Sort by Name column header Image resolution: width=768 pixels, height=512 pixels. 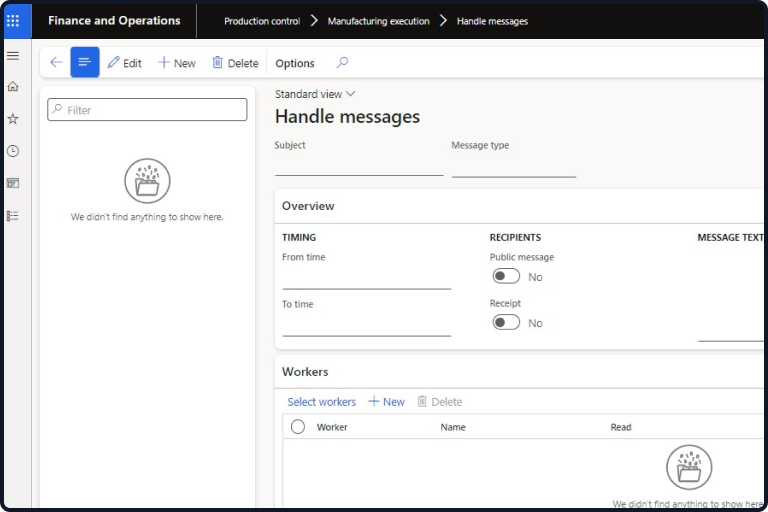point(453,427)
